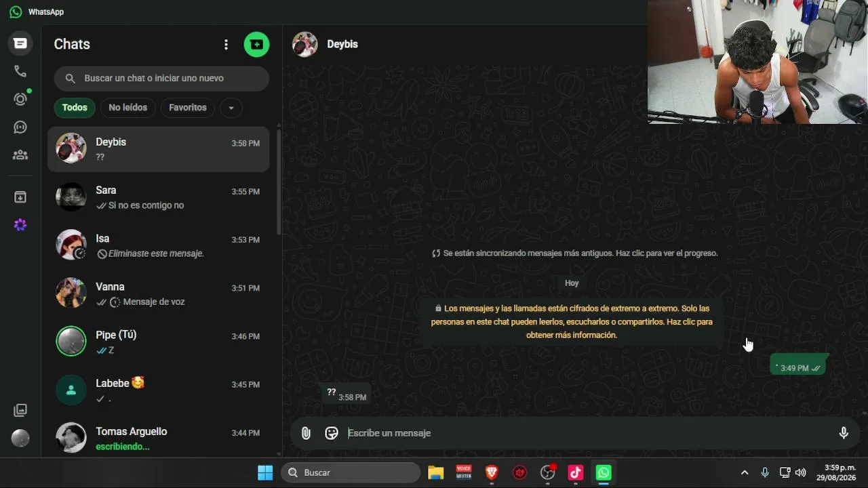Open the Windows Start menu
Screen dimensions: 868x488
pyautogui.click(x=265, y=472)
